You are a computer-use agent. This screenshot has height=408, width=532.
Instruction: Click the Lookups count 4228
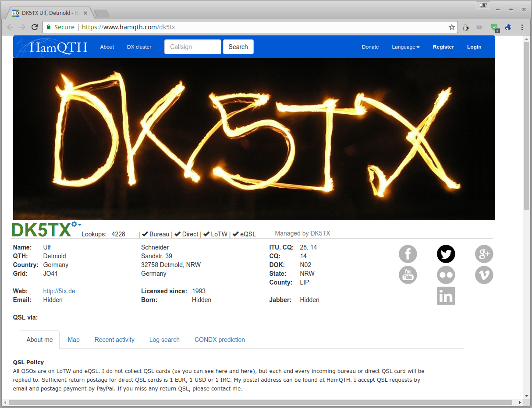pos(118,234)
